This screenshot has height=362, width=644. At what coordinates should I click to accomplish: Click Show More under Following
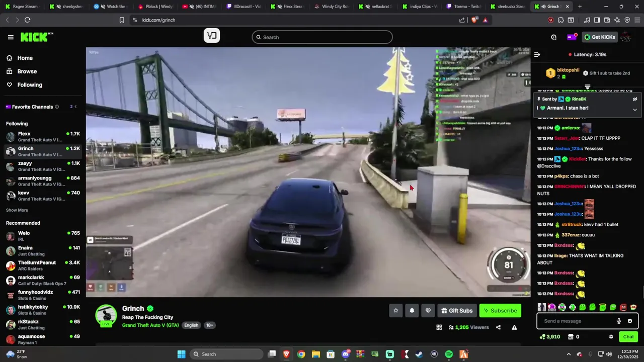click(17, 210)
